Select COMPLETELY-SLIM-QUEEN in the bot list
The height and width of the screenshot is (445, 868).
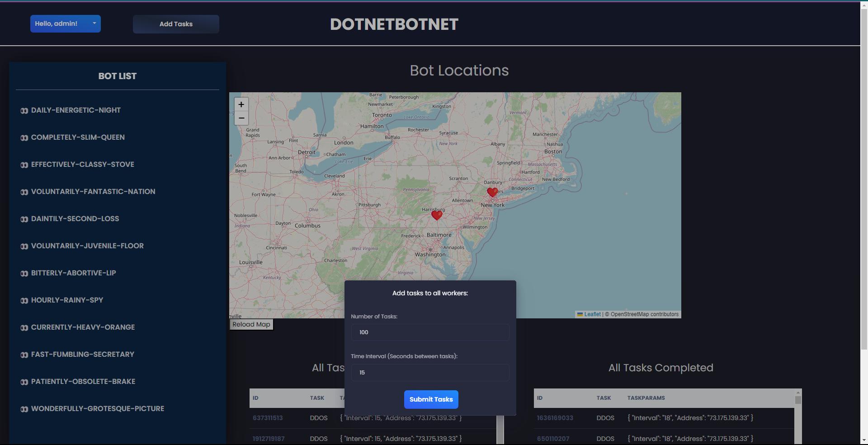tap(78, 137)
